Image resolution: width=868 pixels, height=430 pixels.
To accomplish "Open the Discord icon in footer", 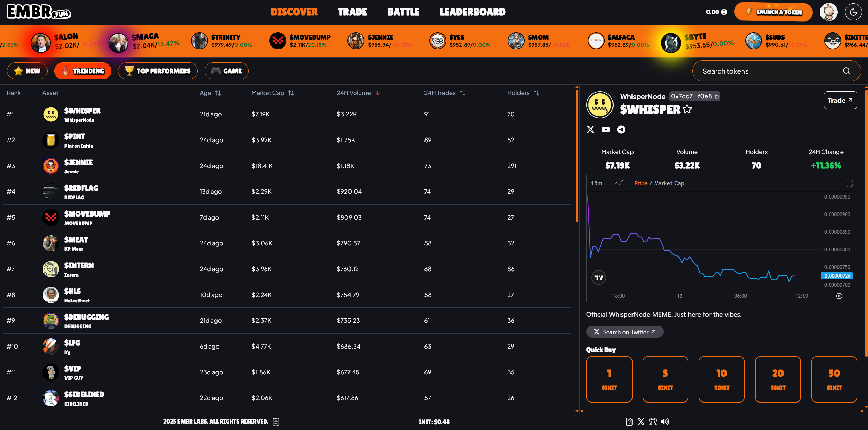I will point(653,422).
